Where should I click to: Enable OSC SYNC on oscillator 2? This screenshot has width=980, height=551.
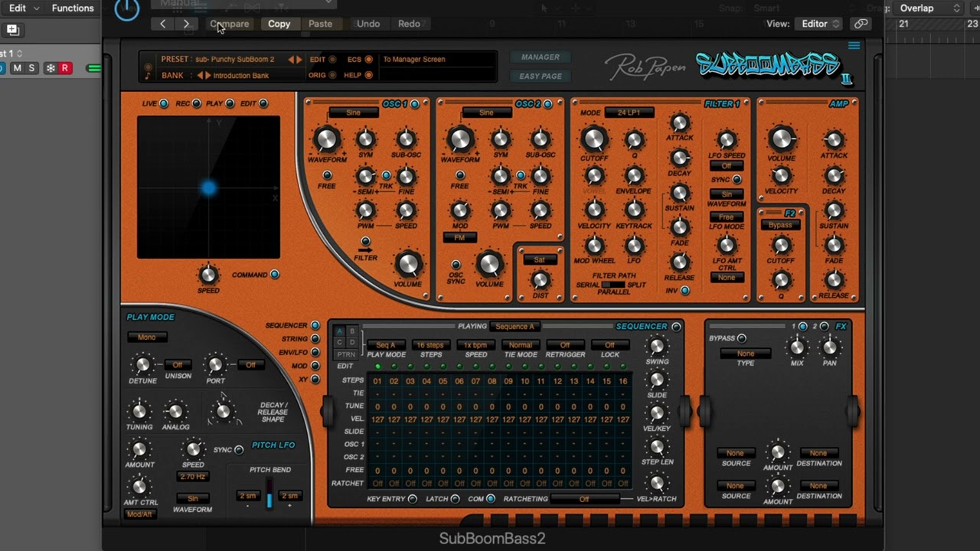click(x=456, y=265)
